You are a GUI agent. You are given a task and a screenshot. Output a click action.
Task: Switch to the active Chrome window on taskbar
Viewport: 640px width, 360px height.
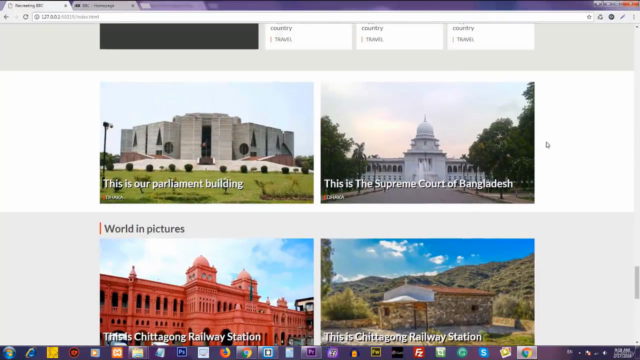[527, 353]
